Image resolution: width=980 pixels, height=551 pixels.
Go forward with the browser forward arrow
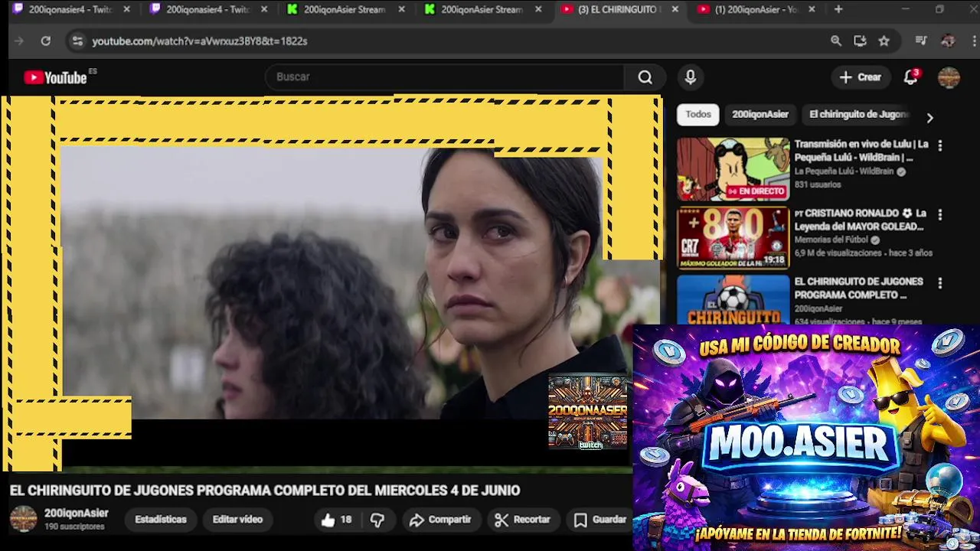coord(19,41)
